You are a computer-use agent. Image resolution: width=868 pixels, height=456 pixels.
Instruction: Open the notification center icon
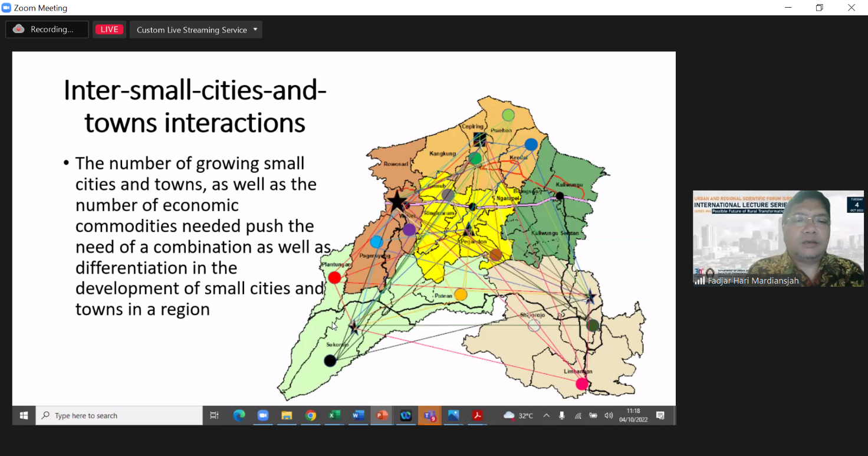point(660,416)
